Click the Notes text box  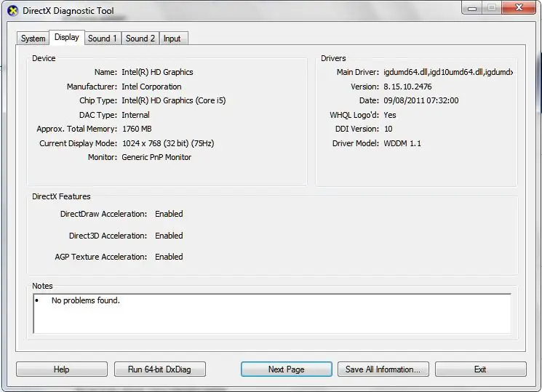[x=272, y=313]
